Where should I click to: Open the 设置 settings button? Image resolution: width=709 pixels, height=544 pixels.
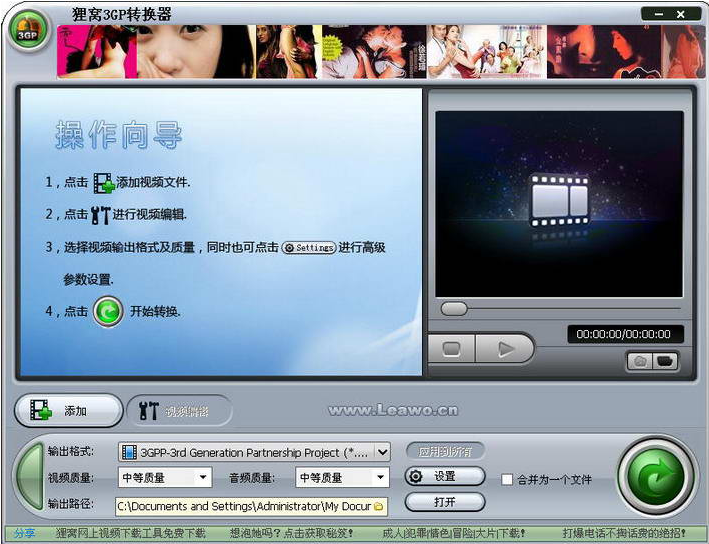(x=445, y=476)
